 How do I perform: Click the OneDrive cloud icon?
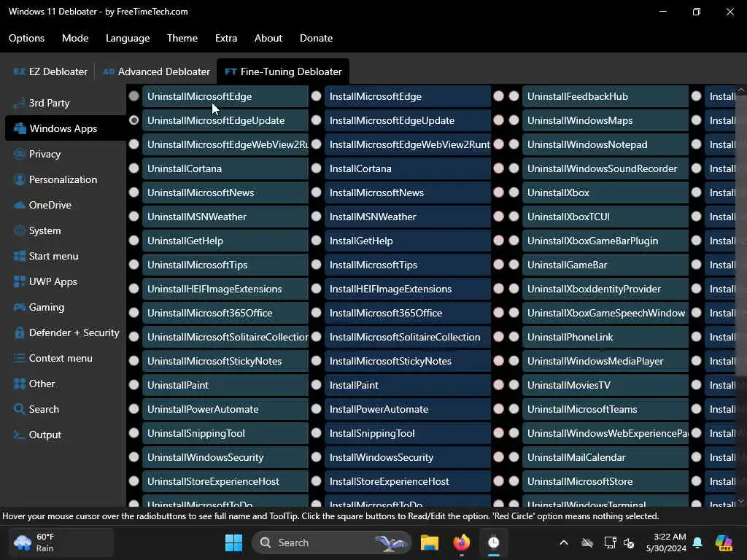19,205
